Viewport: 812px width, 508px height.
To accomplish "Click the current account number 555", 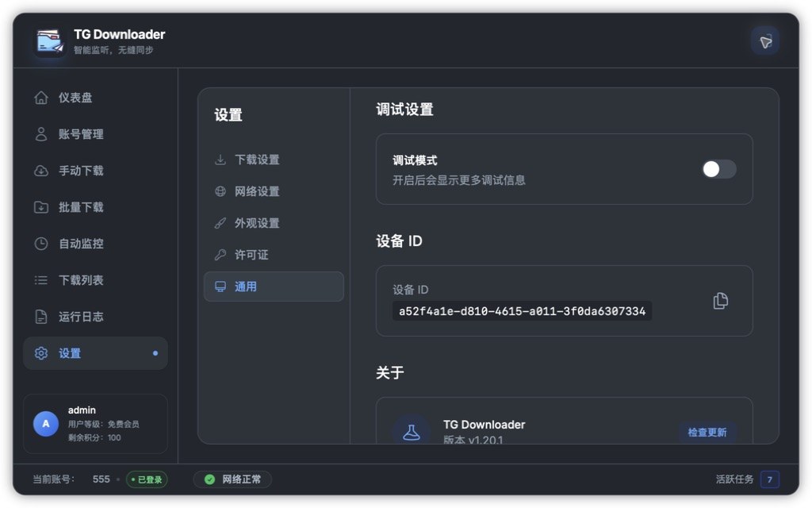I will pyautogui.click(x=101, y=479).
